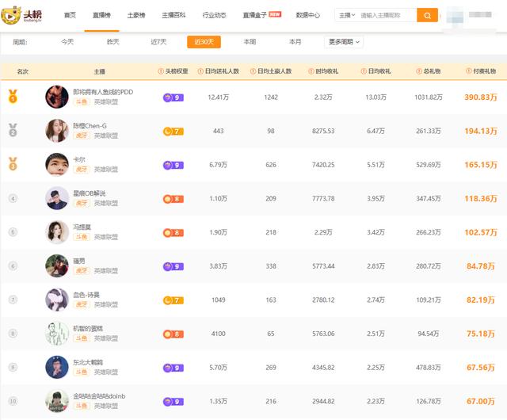The width and height of the screenshot is (507, 420).
Task: Open the 冯提莫 streamer avatar
Action: [x=57, y=232]
